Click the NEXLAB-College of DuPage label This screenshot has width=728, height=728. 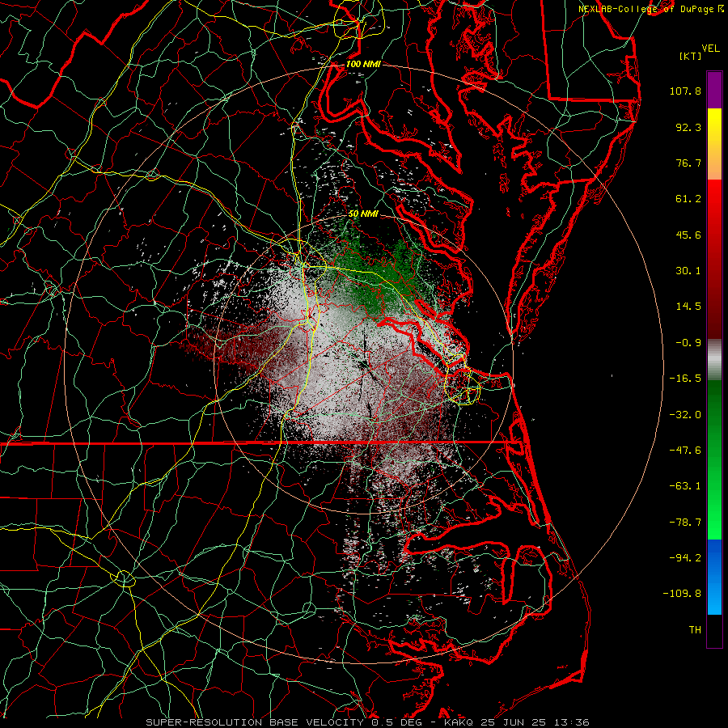coord(645,9)
